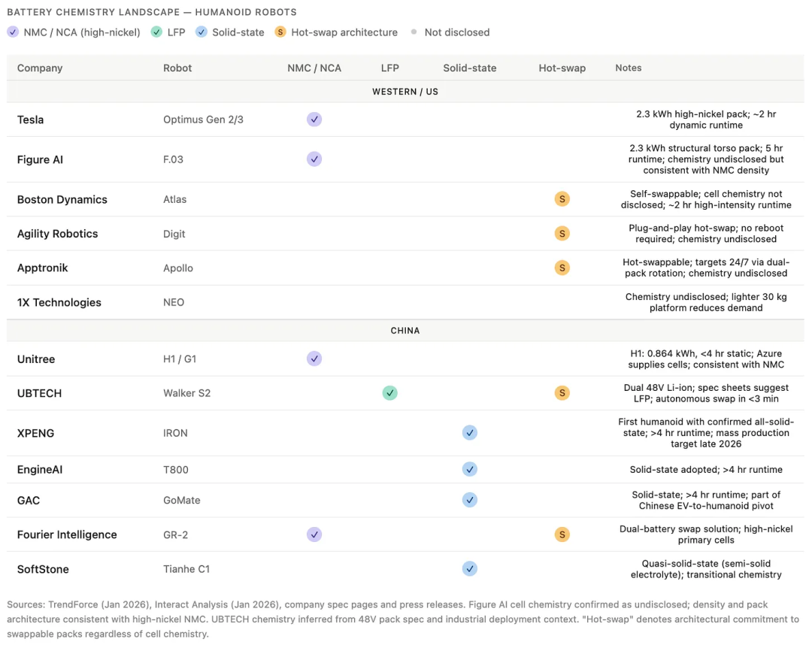
Task: Click NMC / NCA legend purple check
Action: (x=13, y=32)
